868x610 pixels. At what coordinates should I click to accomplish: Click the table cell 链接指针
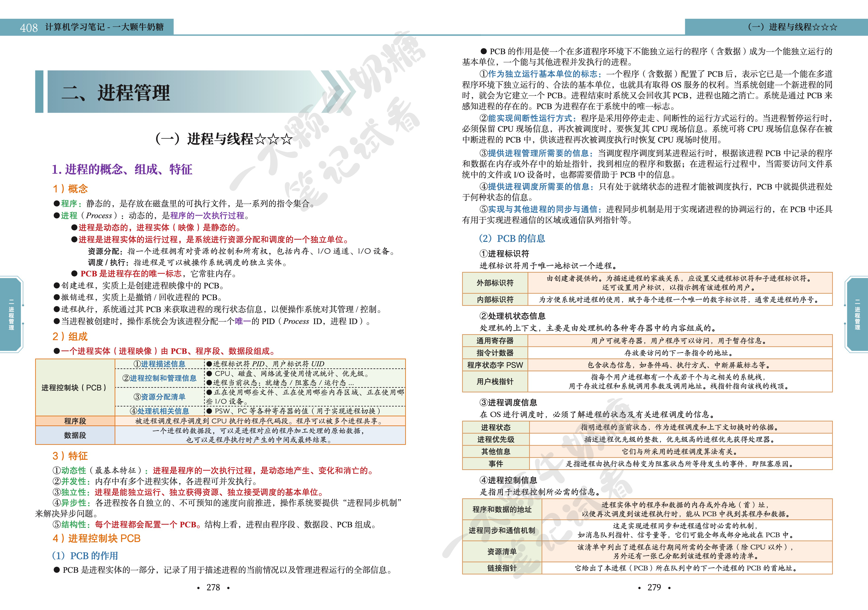click(x=502, y=568)
